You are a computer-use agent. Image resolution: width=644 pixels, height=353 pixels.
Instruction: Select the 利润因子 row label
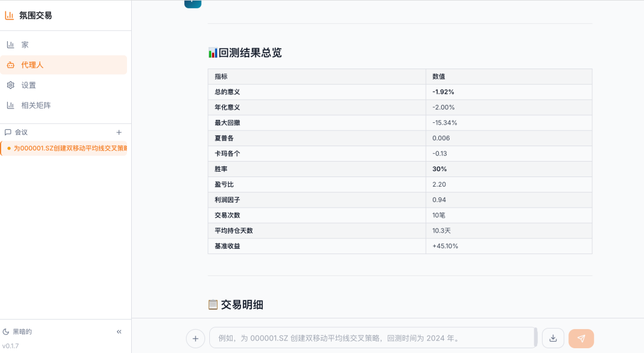coord(227,200)
